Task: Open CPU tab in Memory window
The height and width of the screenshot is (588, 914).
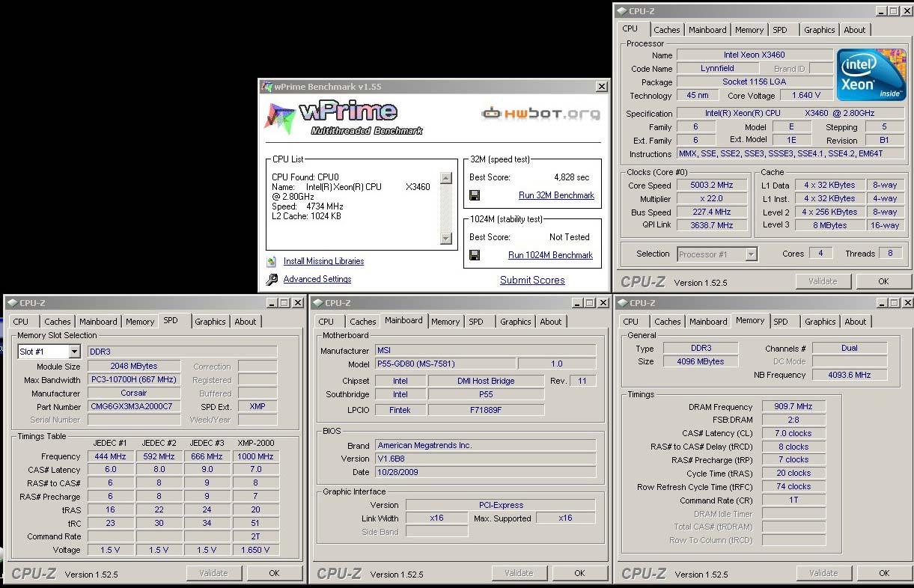Action: click(631, 322)
